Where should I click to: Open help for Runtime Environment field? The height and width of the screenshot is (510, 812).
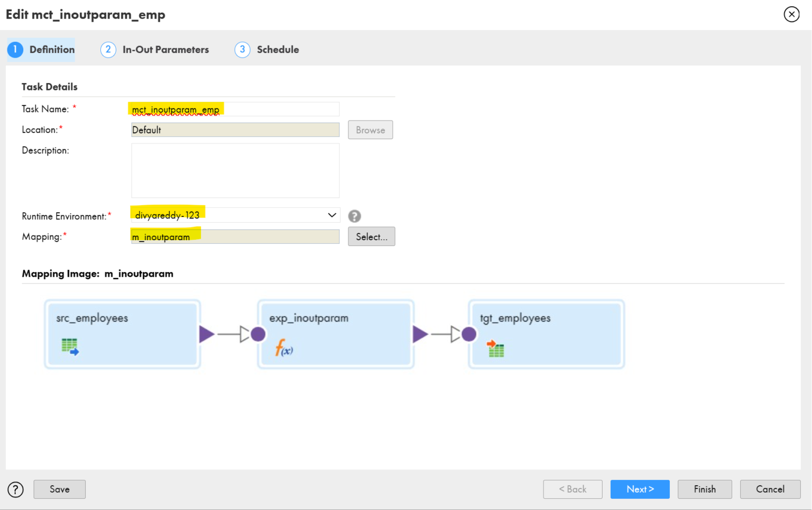pos(354,216)
